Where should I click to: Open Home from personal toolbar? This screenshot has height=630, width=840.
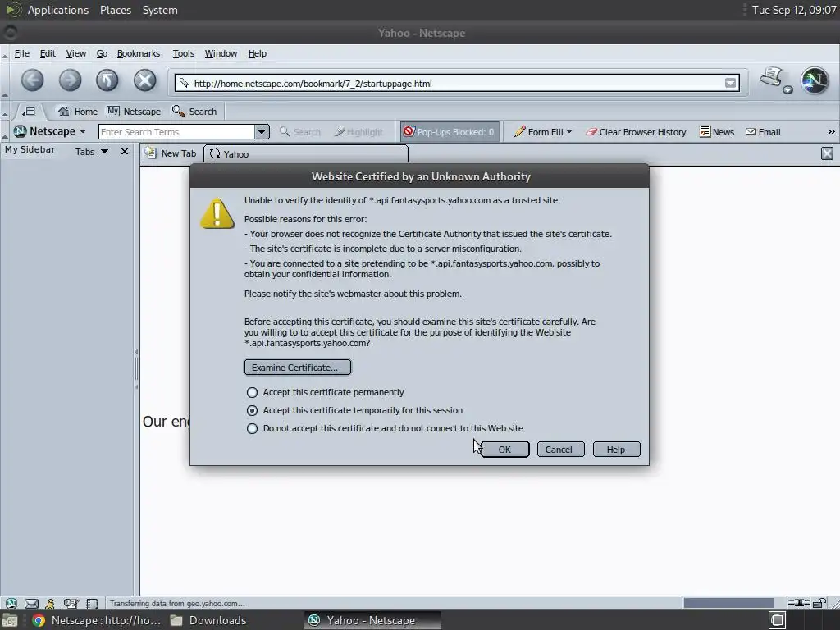(x=78, y=112)
